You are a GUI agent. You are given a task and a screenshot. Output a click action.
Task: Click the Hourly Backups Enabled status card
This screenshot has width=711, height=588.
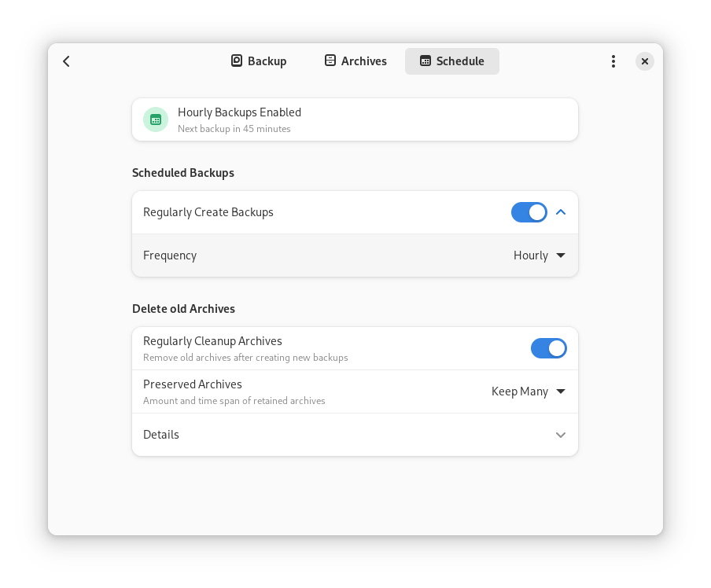tap(355, 119)
